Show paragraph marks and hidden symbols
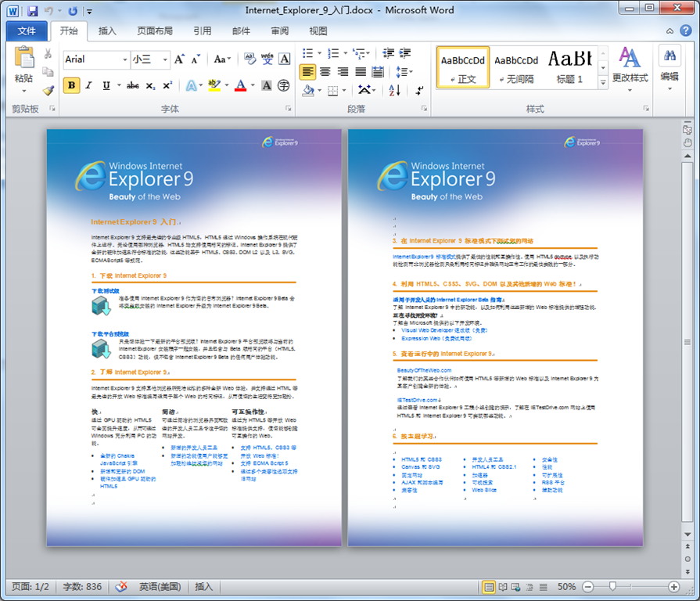 420,90
